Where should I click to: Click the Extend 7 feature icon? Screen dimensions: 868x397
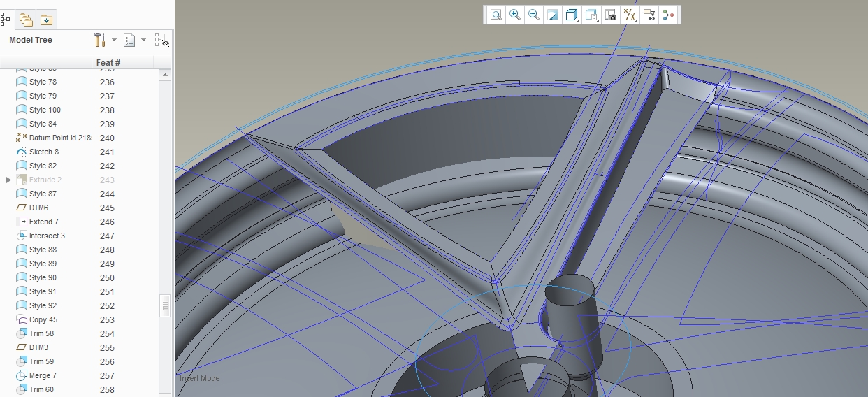[x=22, y=222]
